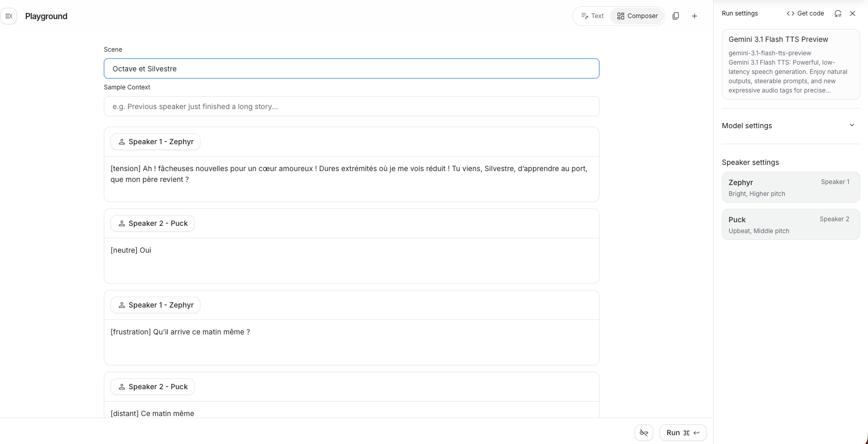Click the Get code angle-brackets icon
This screenshot has width=868, height=444.
coord(791,13)
